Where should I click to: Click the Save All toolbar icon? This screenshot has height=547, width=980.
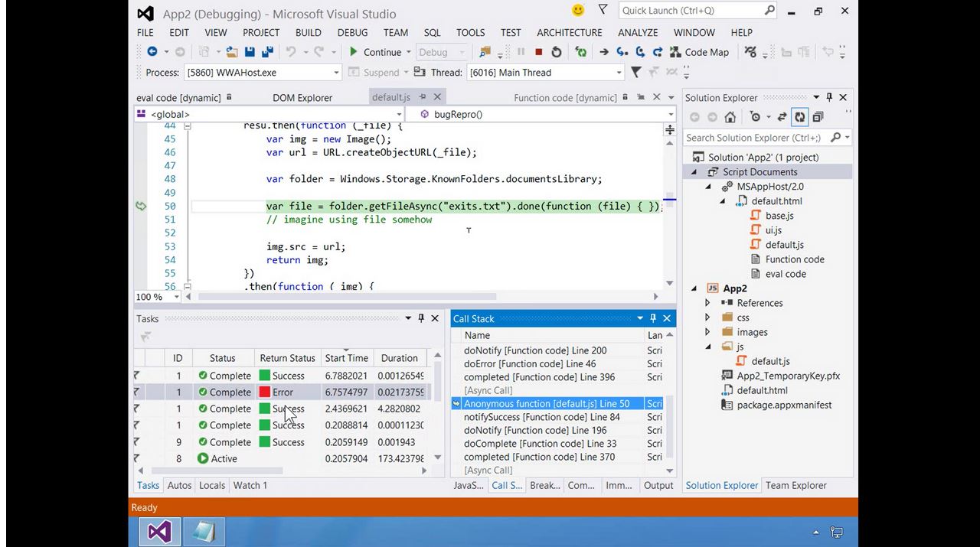(x=267, y=52)
